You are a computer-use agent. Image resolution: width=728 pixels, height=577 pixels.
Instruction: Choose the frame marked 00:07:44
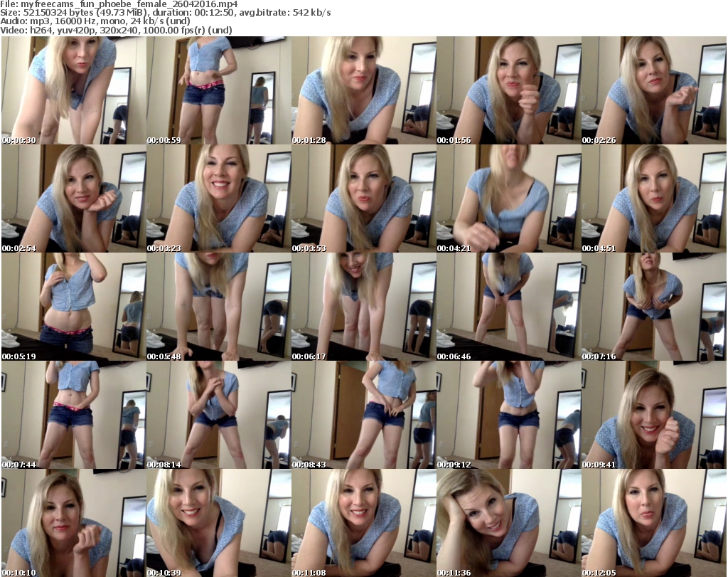(74, 415)
